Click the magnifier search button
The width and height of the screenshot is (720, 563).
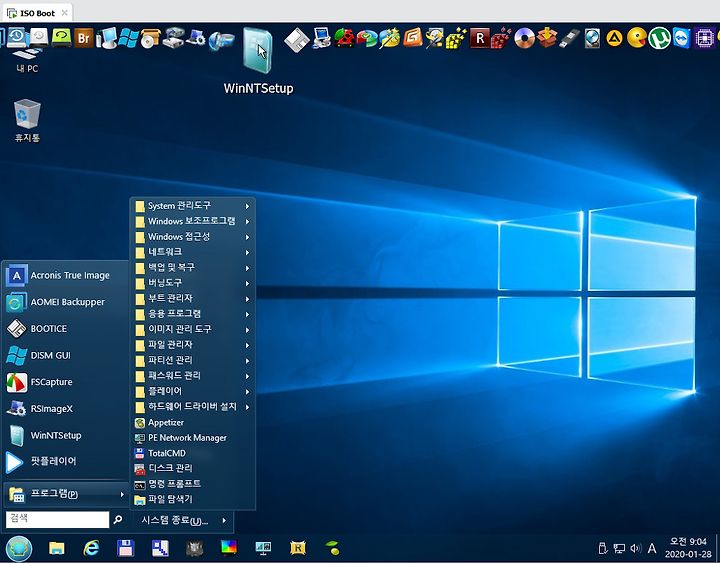(x=118, y=519)
